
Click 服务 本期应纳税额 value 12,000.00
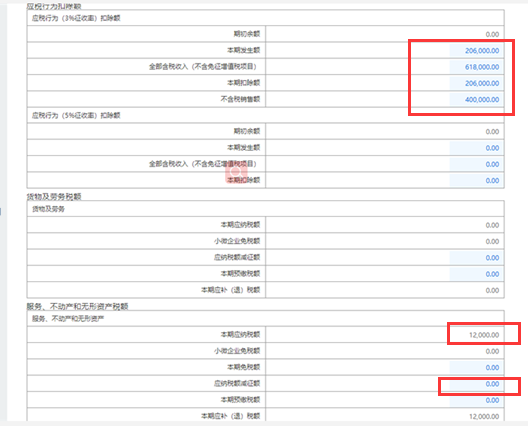coord(484,335)
